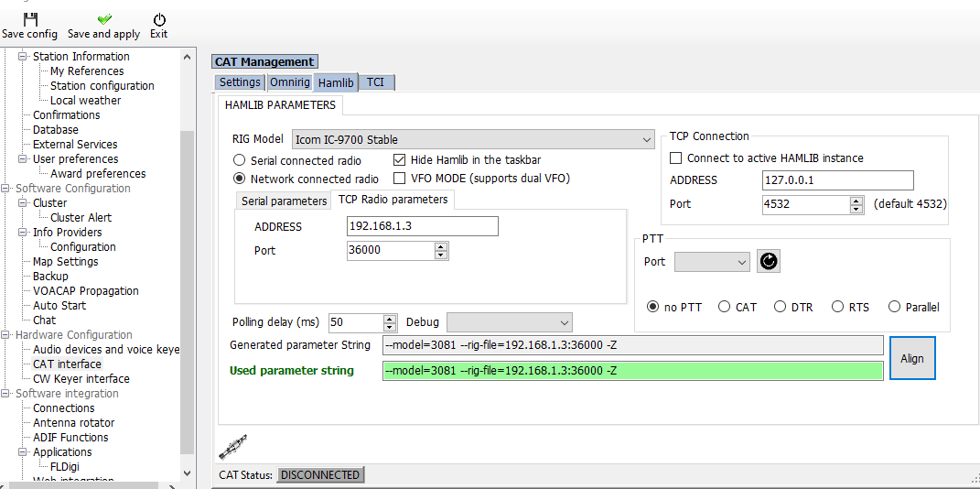
Task: Open Confirmations tree item
Action: pos(66,115)
